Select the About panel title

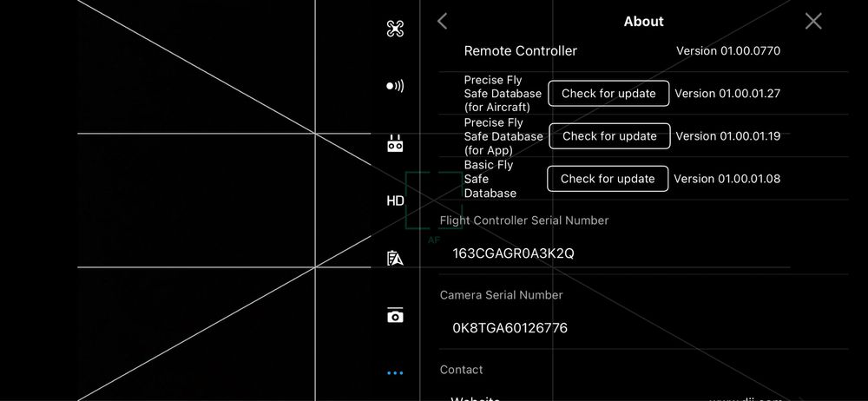(x=643, y=22)
